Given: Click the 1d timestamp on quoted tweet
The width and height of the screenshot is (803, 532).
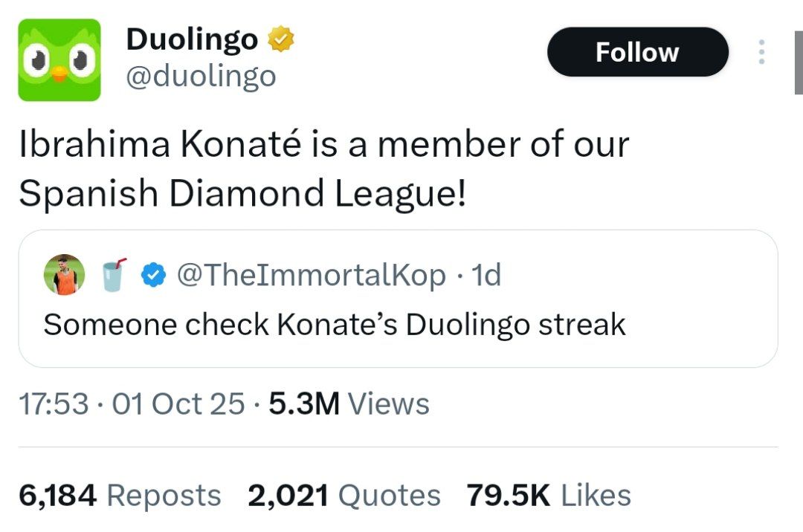Looking at the screenshot, I should pyautogui.click(x=487, y=276).
